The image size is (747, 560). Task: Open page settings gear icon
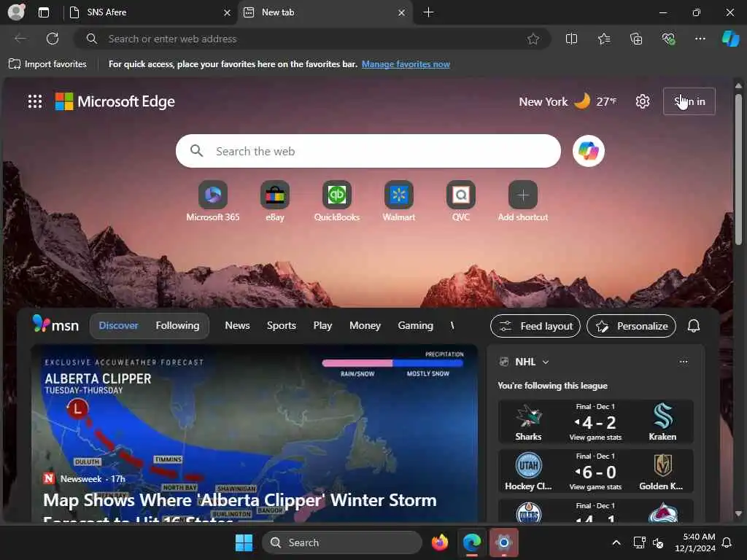tap(642, 101)
